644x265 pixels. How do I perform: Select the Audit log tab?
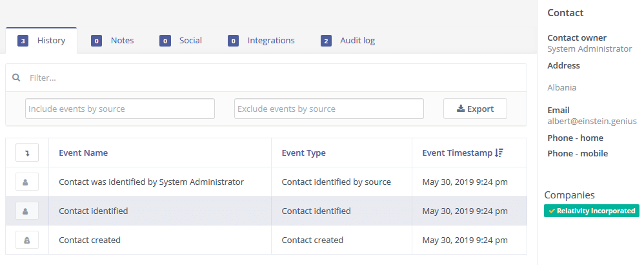tap(357, 41)
